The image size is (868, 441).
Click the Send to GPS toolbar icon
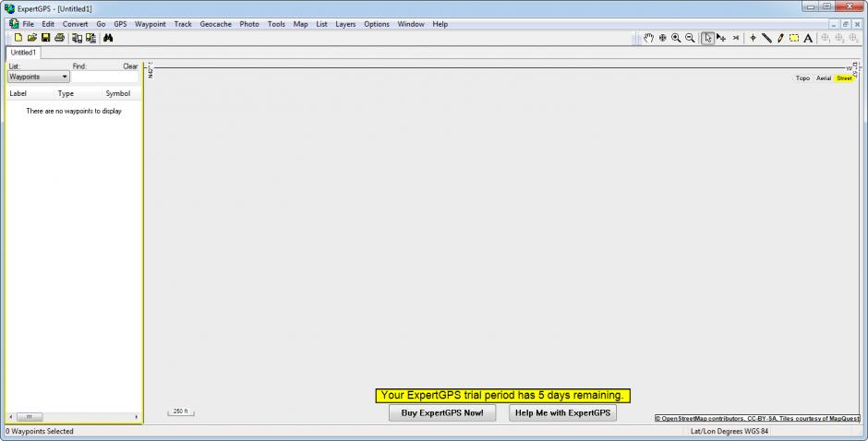pyautogui.click(x=90, y=38)
